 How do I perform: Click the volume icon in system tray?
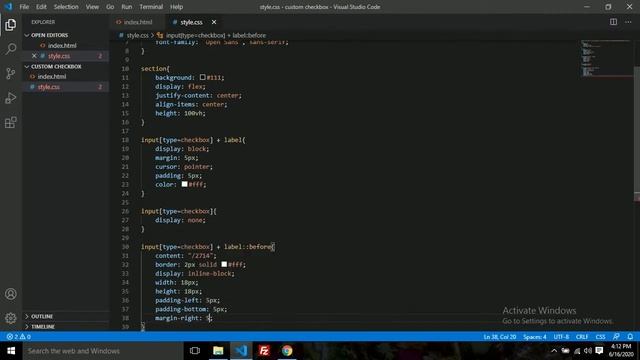pyautogui.click(x=588, y=351)
